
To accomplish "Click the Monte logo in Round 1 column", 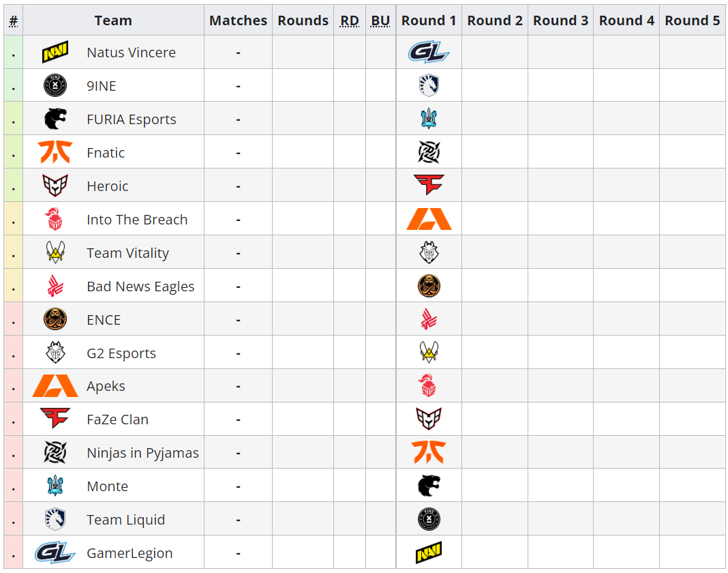I will pos(429,119).
